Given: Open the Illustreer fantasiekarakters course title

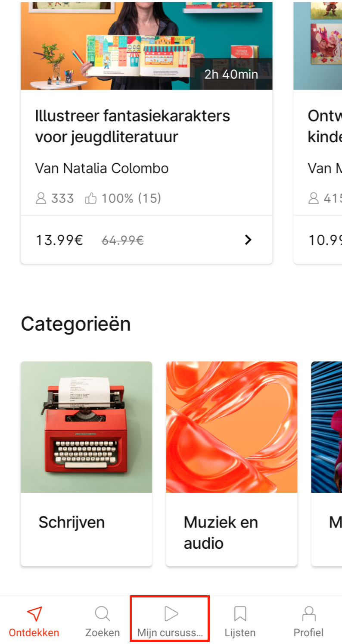Looking at the screenshot, I should [132, 125].
